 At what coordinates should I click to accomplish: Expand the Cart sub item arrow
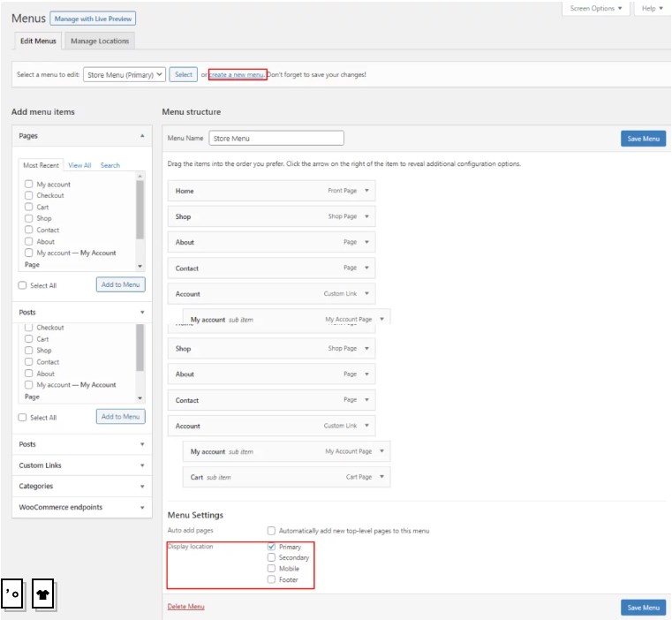(381, 477)
